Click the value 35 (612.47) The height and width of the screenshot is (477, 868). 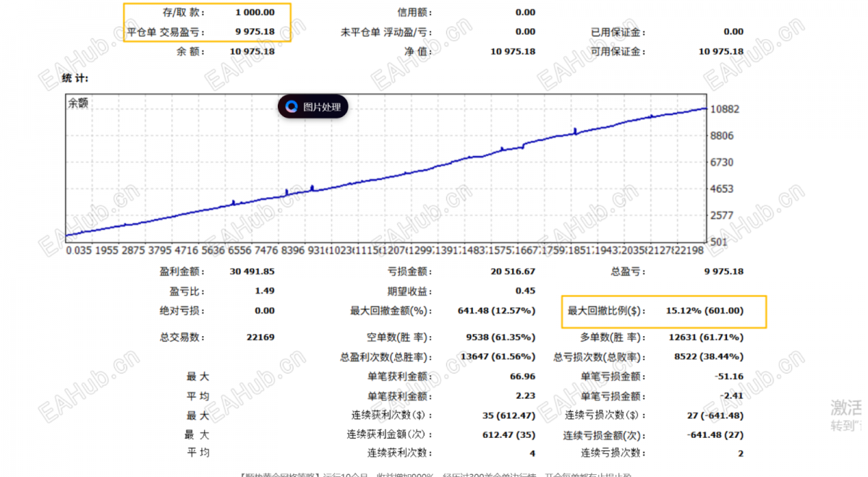[509, 416]
